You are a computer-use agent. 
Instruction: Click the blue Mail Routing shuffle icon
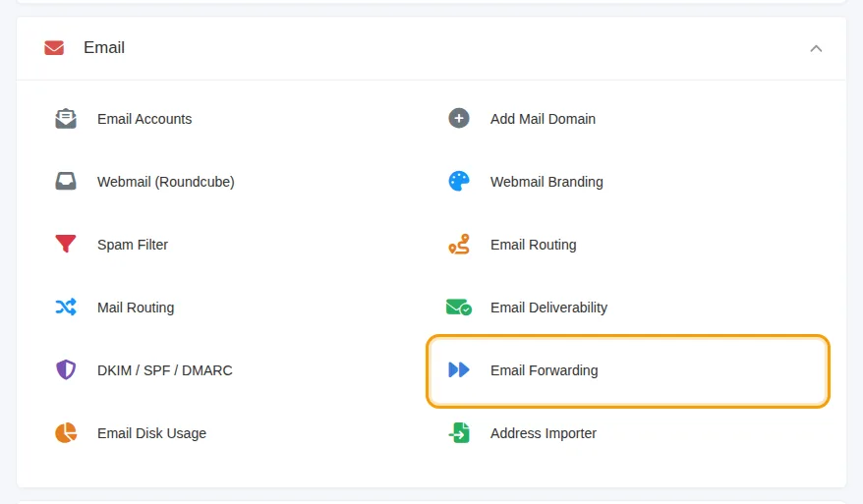click(x=66, y=308)
